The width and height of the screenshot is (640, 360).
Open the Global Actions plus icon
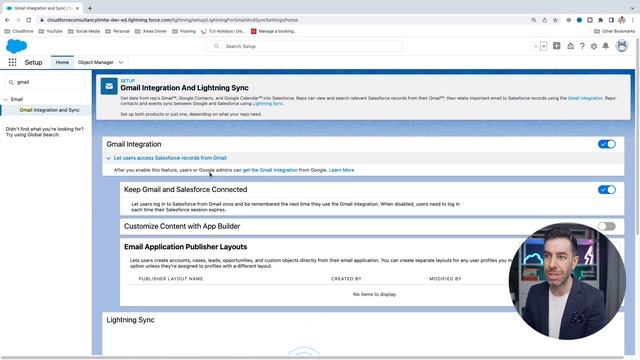click(556, 46)
